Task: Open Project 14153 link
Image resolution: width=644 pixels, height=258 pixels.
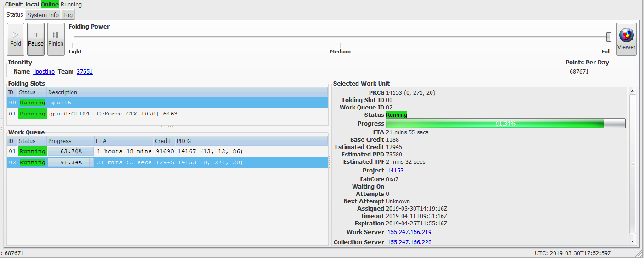Action: click(395, 171)
